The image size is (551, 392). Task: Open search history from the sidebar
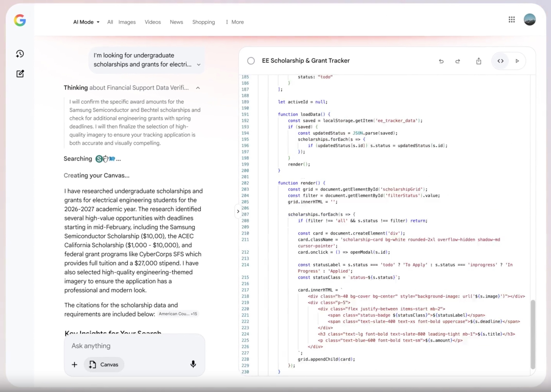click(20, 54)
